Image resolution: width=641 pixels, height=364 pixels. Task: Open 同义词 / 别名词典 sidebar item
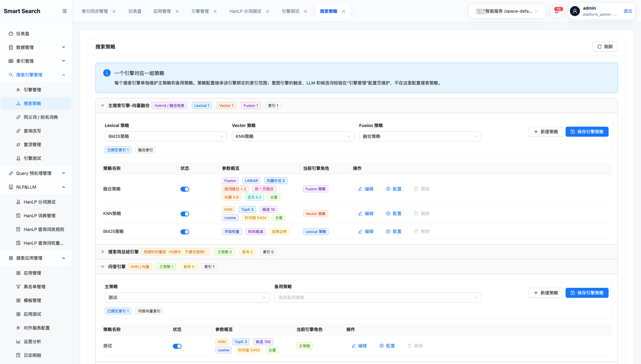tap(36, 117)
